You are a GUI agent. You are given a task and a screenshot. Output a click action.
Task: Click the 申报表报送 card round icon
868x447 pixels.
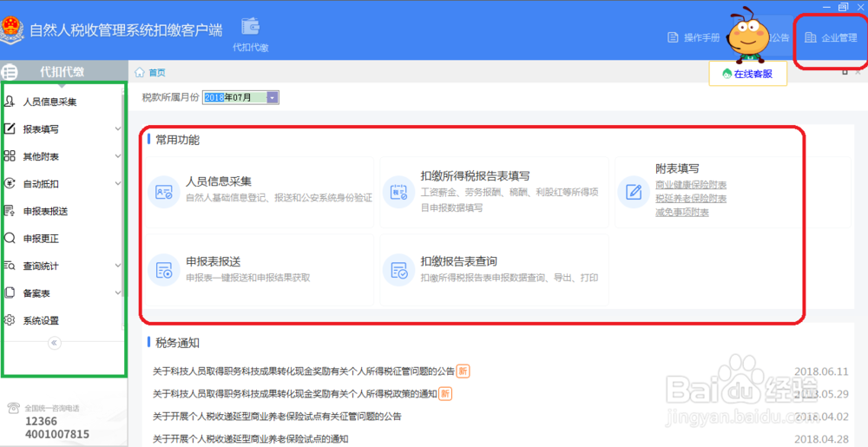tap(164, 270)
